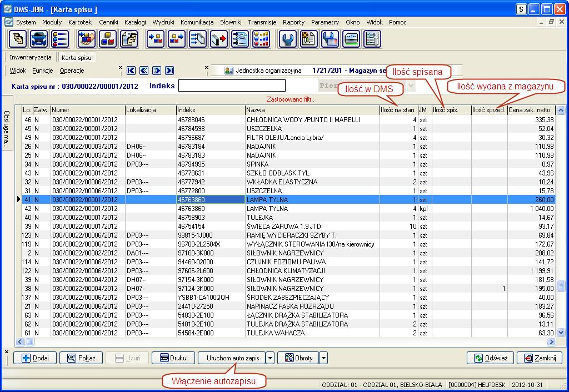The width and height of the screenshot is (569, 392).
Task: Click the S button in title bar
Action: point(521,9)
